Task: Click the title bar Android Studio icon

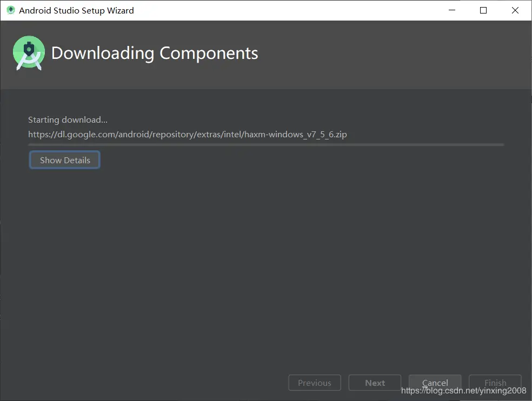Action: (11, 10)
